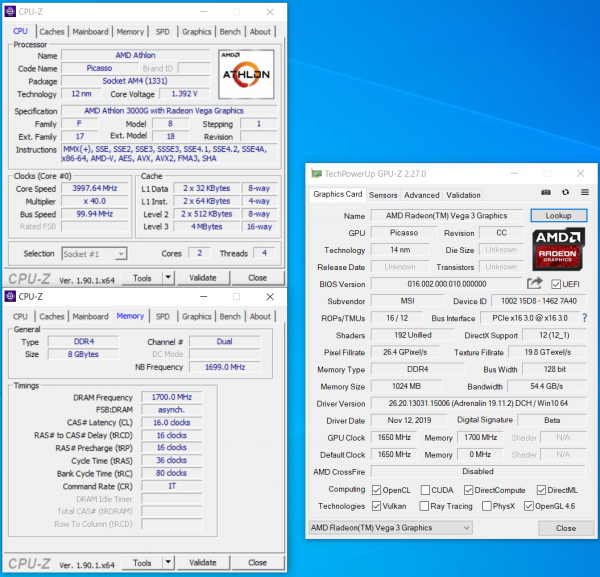The width and height of the screenshot is (600, 577).
Task: Open SPD tab in bottom CPU-Z window
Action: pyautogui.click(x=162, y=316)
